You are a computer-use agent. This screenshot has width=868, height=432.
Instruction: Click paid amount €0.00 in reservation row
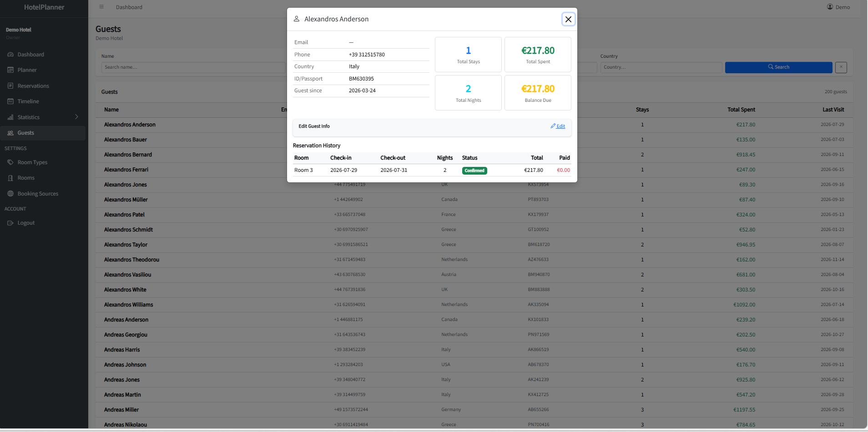point(563,170)
